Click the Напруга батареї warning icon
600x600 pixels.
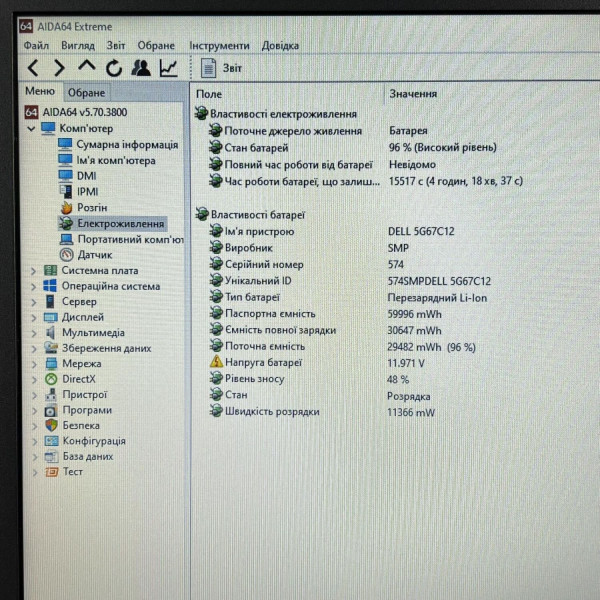pyautogui.click(x=216, y=362)
